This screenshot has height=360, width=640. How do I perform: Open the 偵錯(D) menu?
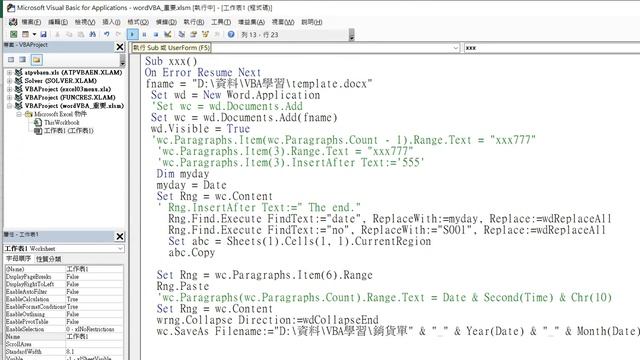click(166, 22)
